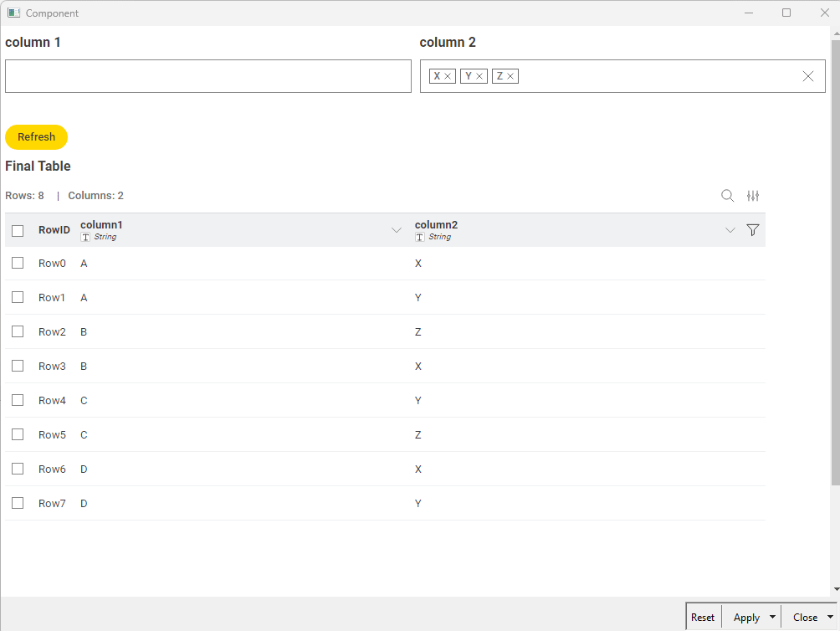840x631 pixels.
Task: Click the filter funnel icon
Action: click(x=752, y=230)
